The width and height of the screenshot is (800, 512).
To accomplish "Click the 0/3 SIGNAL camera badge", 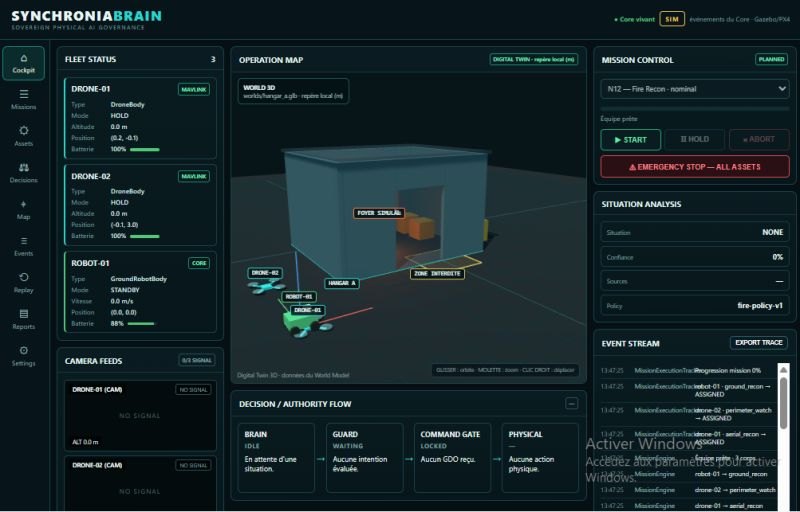I will [197, 360].
